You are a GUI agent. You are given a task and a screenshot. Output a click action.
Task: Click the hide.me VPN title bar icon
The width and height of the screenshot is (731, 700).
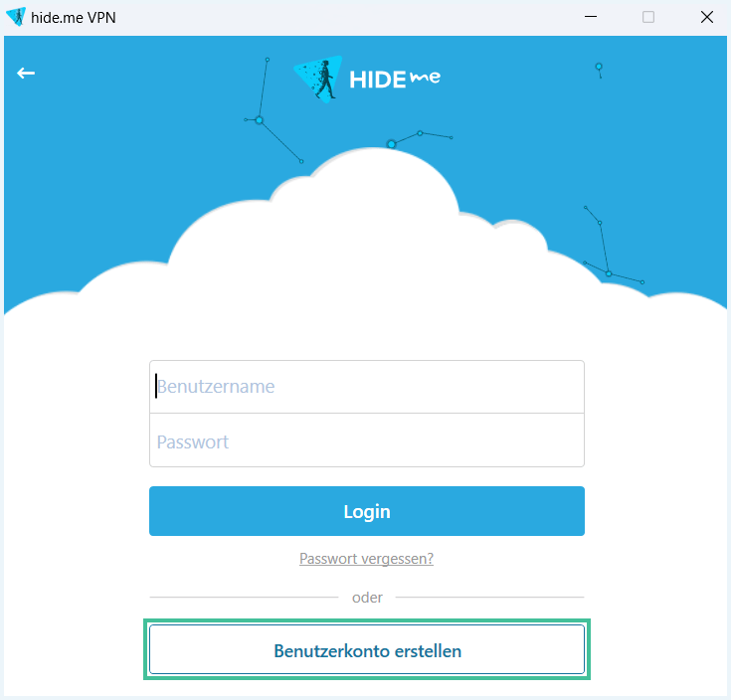(x=16, y=17)
